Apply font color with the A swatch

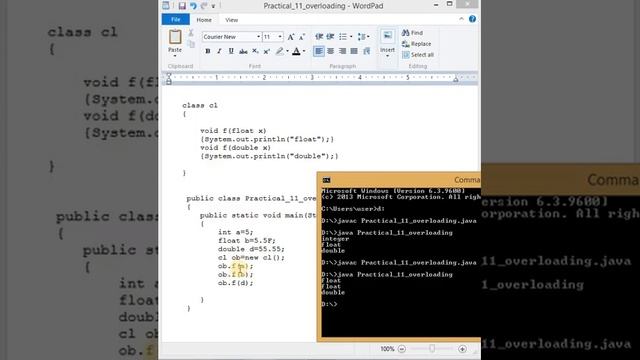tap(296, 51)
